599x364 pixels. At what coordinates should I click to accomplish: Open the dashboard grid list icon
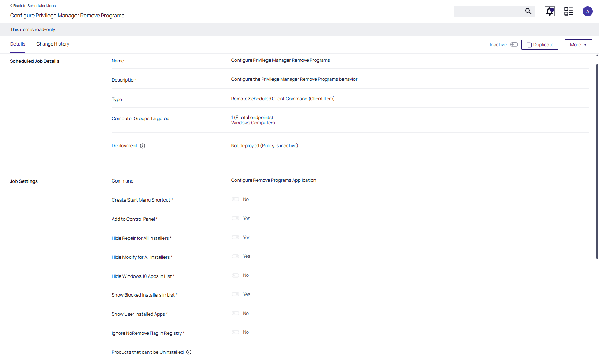(568, 11)
